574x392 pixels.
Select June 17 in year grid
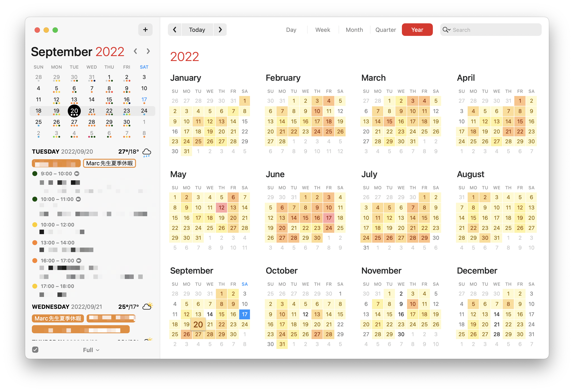[329, 218]
